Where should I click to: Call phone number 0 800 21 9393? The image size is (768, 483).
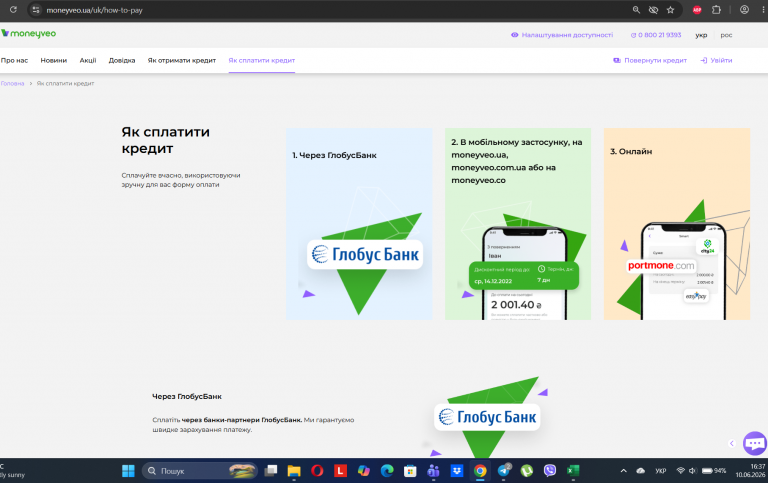click(x=656, y=35)
